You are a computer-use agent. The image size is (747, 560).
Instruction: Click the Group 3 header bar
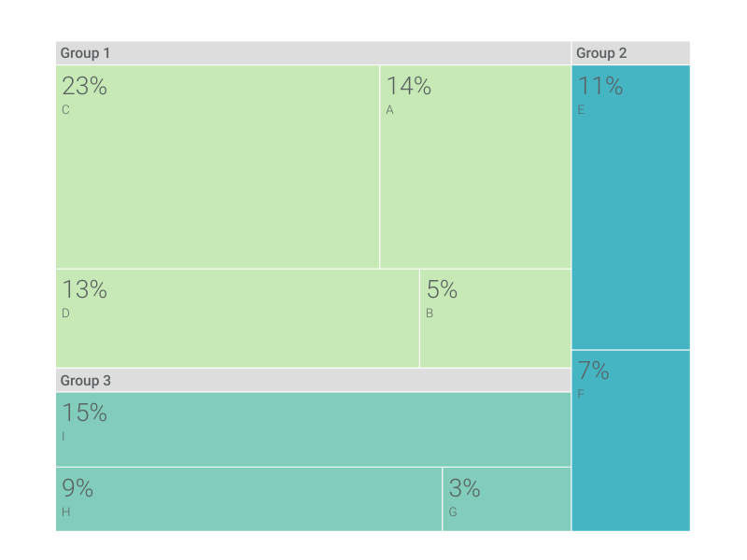point(314,381)
